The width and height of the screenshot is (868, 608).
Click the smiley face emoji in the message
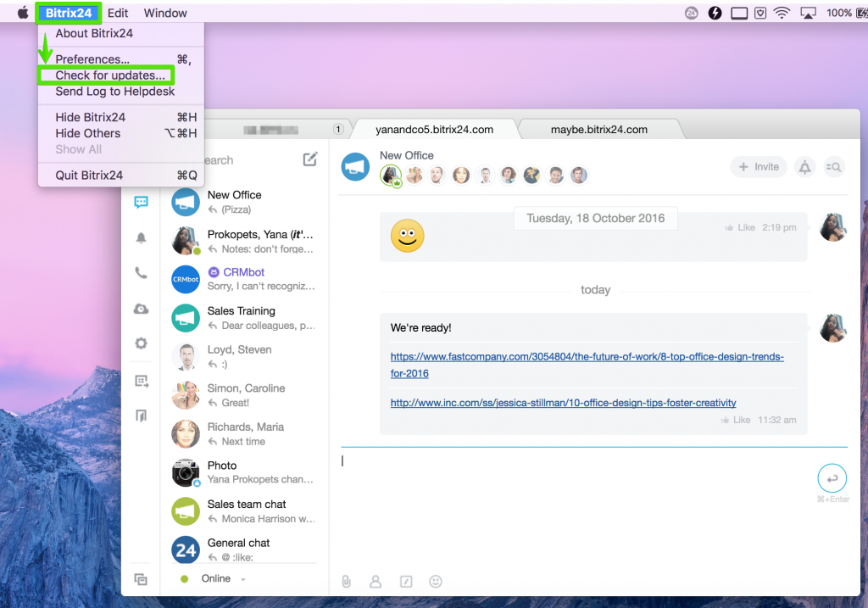pos(408,236)
